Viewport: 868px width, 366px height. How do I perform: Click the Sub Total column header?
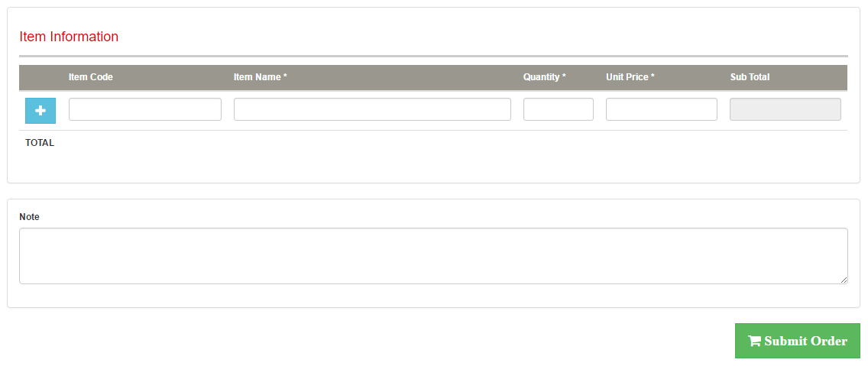click(750, 77)
